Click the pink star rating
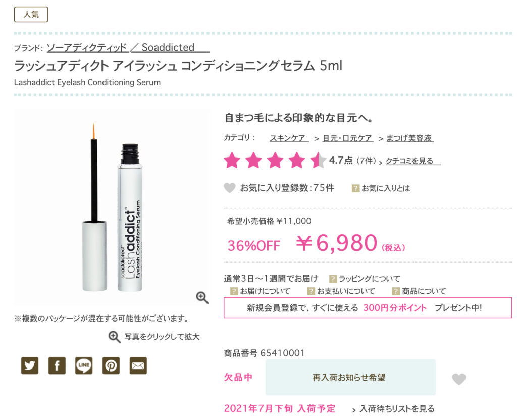This screenshot has width=517, height=420. 275,160
